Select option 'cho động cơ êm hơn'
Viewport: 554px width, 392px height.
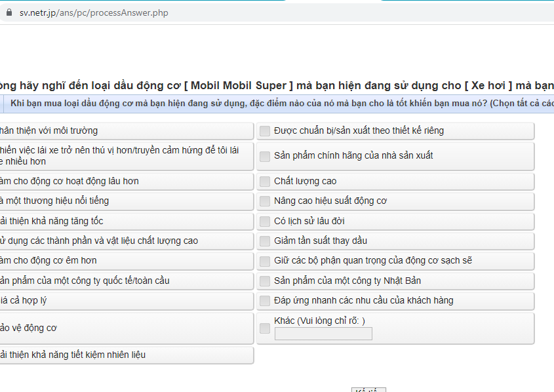pos(127,261)
